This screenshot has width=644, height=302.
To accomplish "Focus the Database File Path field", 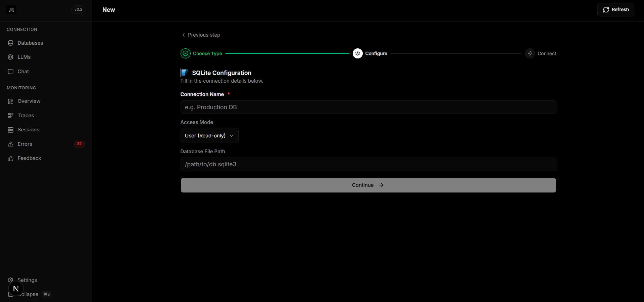I will 368,164.
